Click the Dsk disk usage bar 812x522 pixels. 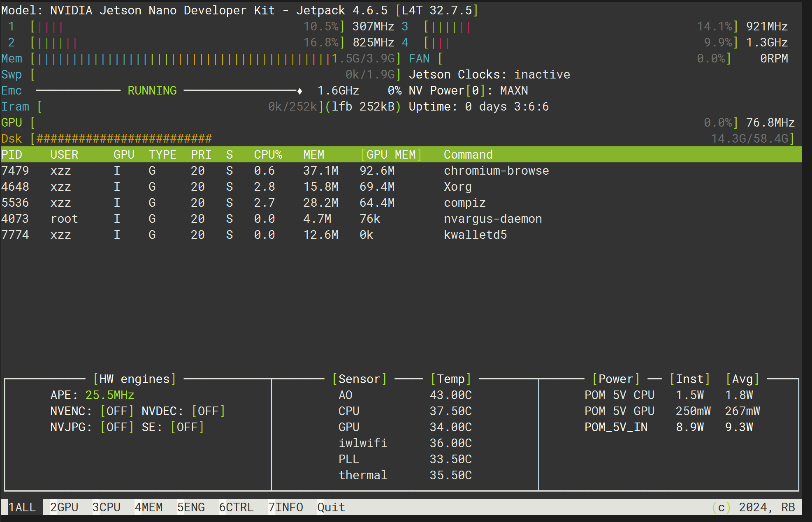click(206, 139)
